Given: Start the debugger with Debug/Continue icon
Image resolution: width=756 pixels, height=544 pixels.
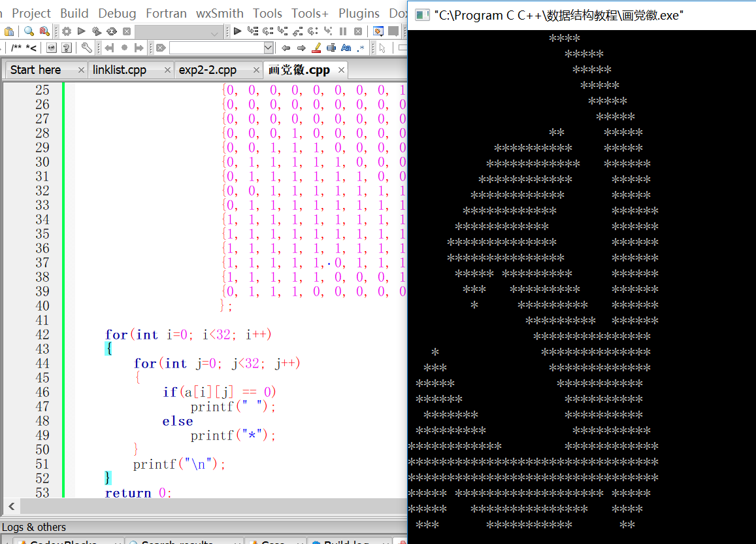Looking at the screenshot, I should 237,31.
